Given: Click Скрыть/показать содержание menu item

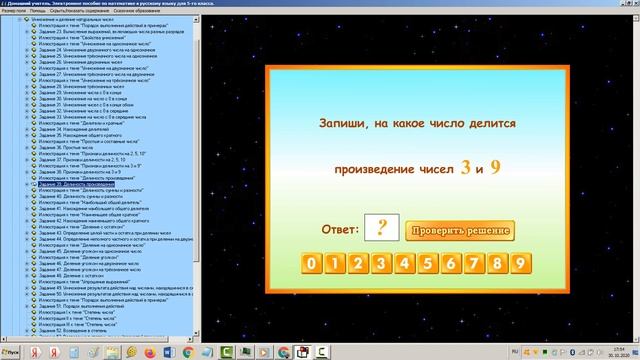Looking at the screenshot, I should (x=79, y=11).
